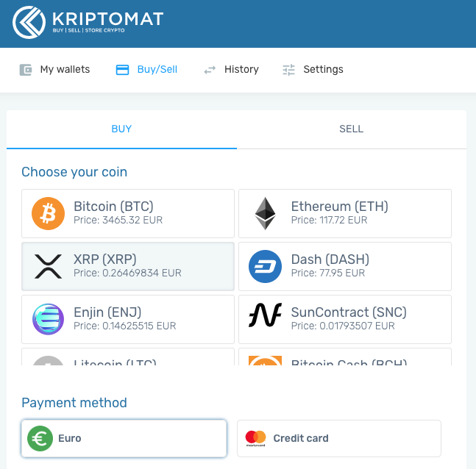Click the orange Bitcoin Cash icon
Screen dimensions: 476x469
tap(266, 360)
